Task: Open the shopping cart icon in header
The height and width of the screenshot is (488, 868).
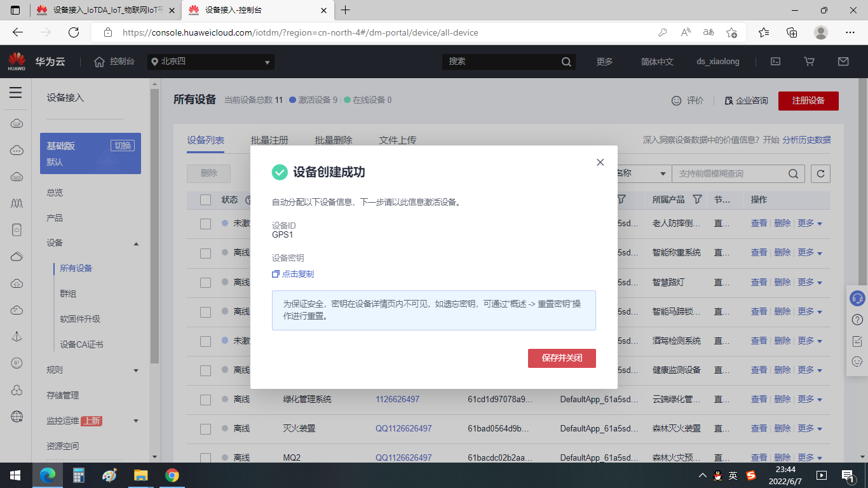Action: pos(809,62)
